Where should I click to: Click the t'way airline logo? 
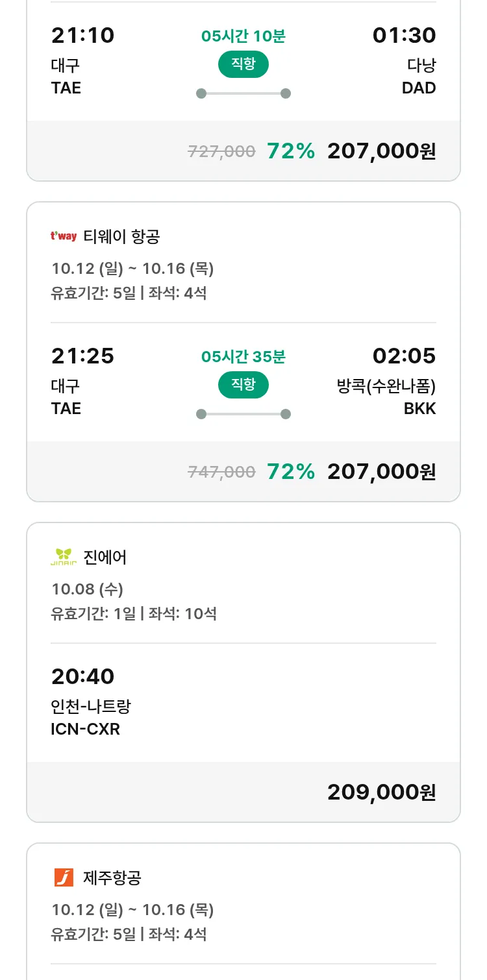[x=64, y=236]
